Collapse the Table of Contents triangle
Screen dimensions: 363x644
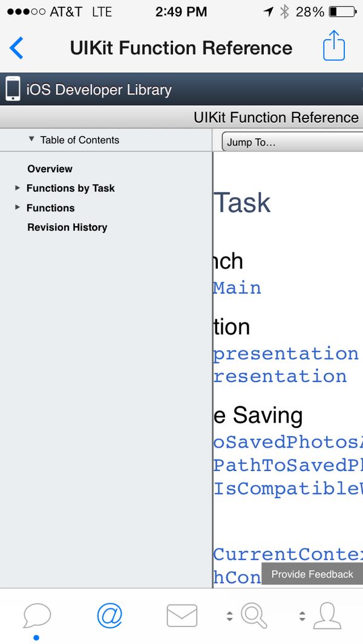31,139
